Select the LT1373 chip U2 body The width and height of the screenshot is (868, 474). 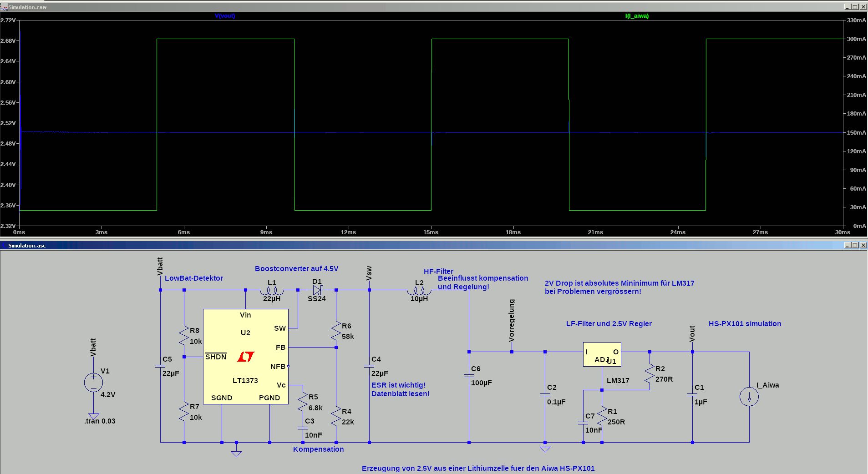(245, 357)
